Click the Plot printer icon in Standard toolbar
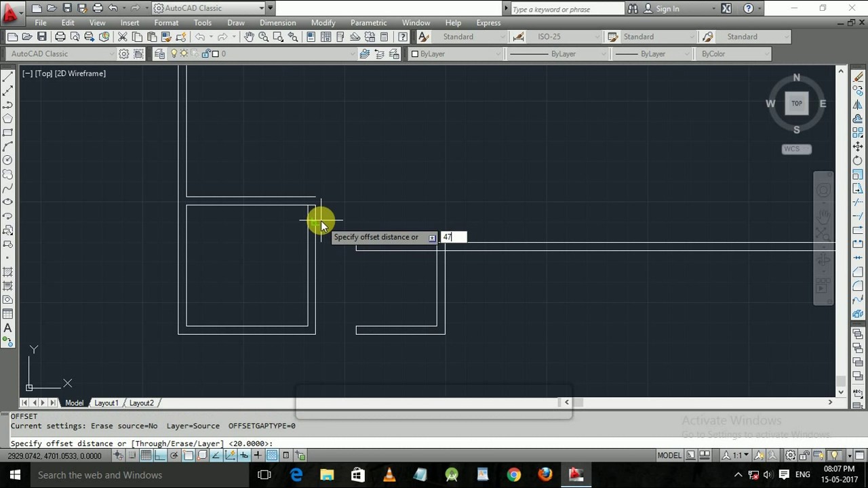 [60, 37]
